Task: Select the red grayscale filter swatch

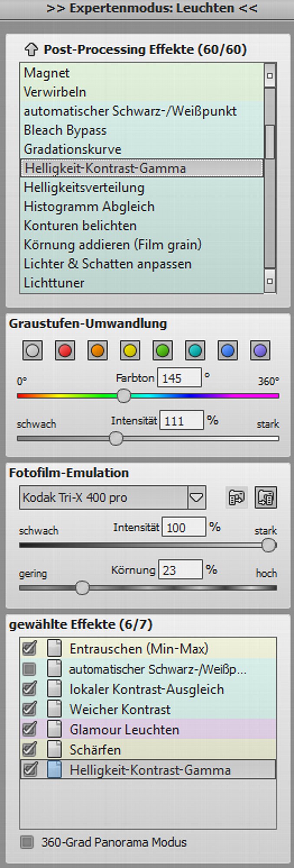Action: click(65, 351)
